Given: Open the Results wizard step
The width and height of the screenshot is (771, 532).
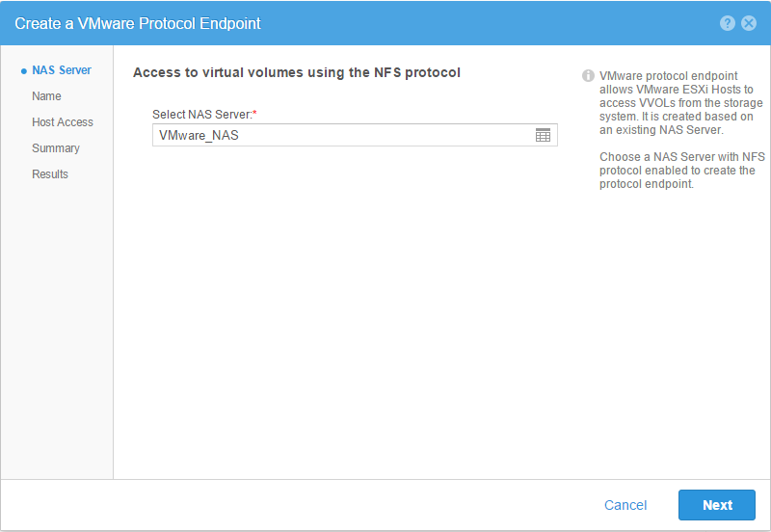Looking at the screenshot, I should 50,174.
